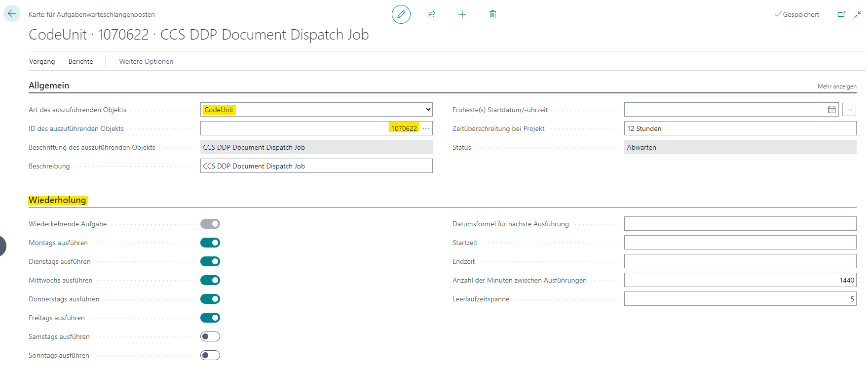Click the plus icon to create new
The height and width of the screenshot is (374, 868).
point(462,14)
